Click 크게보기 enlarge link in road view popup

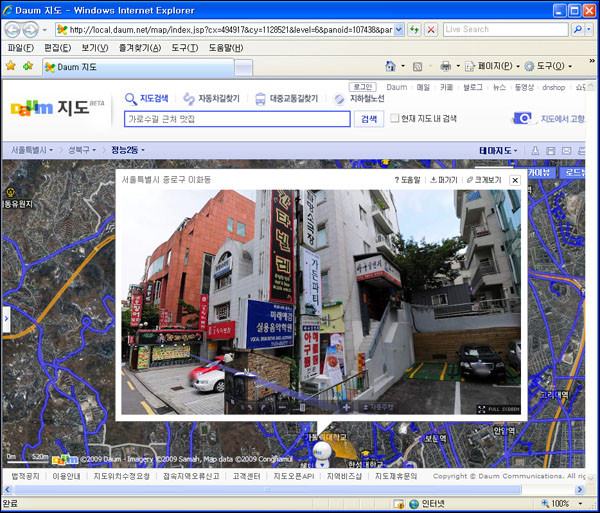(484, 180)
